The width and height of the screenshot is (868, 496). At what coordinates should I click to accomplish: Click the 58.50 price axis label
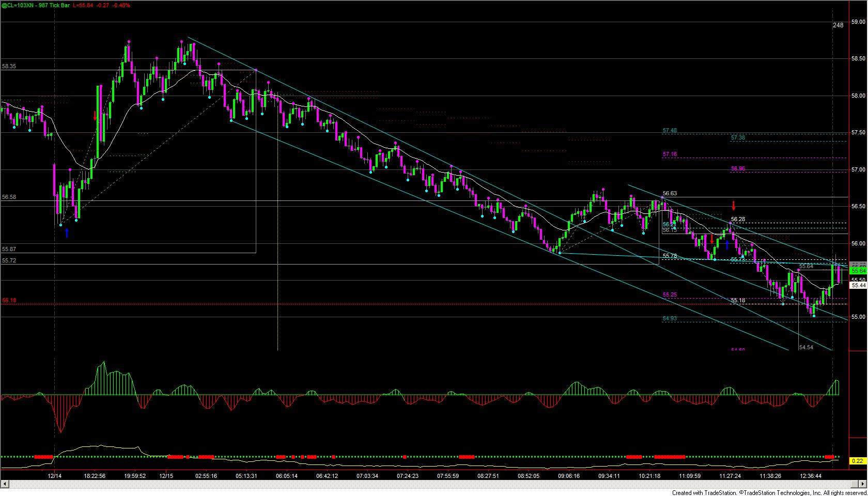858,59
